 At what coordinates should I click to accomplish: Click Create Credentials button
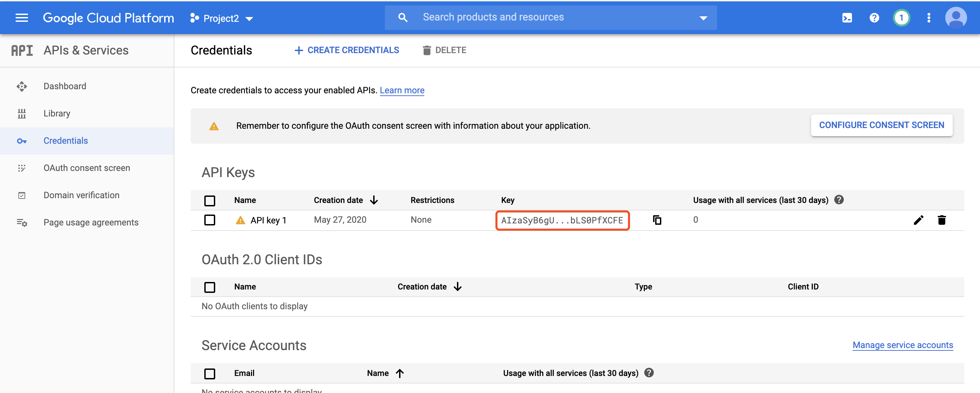tap(347, 50)
